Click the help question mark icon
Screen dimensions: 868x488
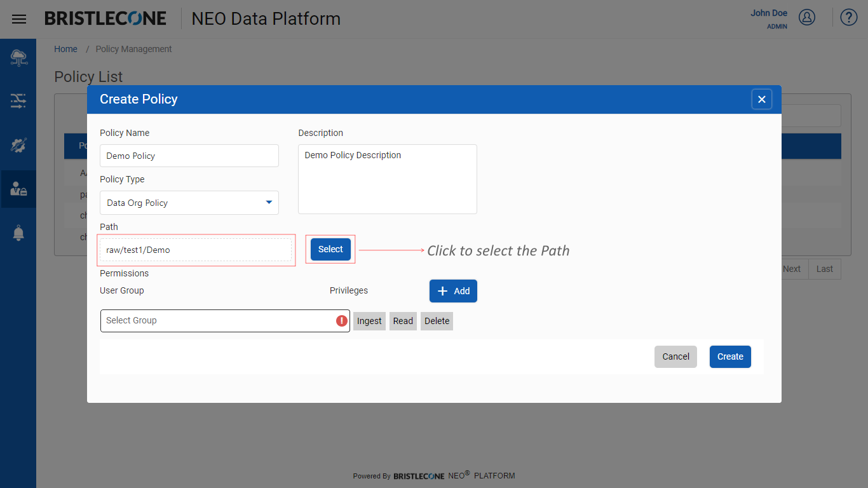(x=849, y=17)
